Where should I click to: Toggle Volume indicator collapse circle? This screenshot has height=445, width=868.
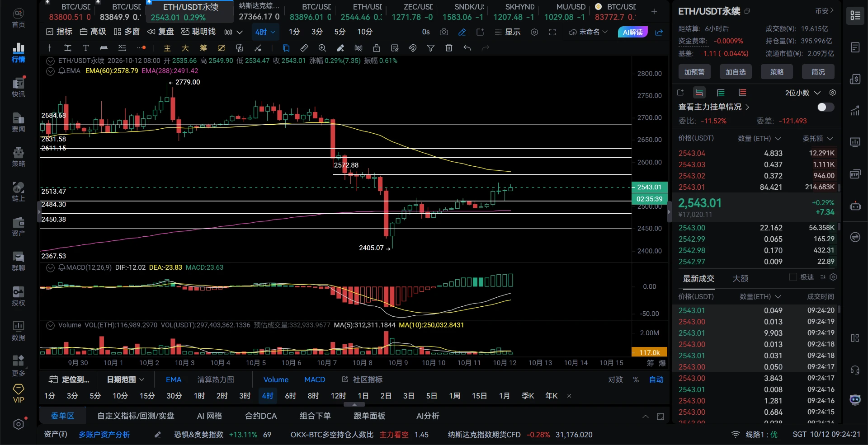coord(51,325)
